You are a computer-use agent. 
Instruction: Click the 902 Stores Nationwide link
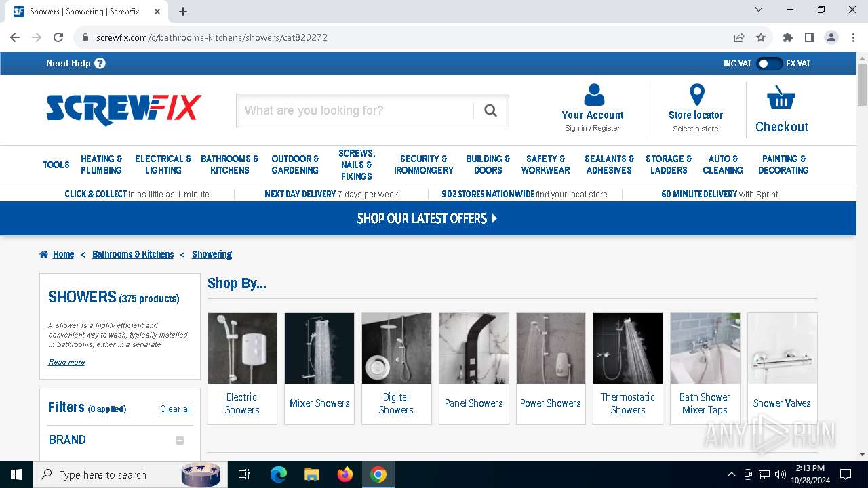click(524, 194)
